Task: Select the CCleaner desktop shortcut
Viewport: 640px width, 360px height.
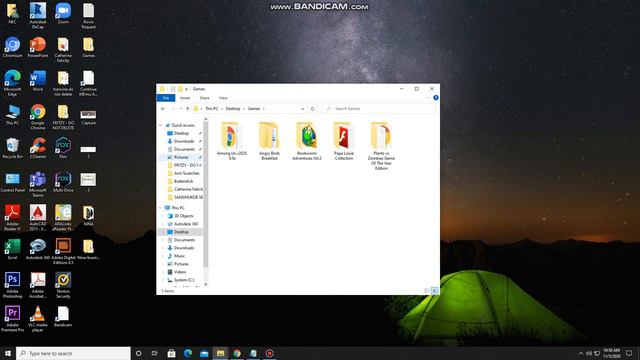Action: point(38,148)
